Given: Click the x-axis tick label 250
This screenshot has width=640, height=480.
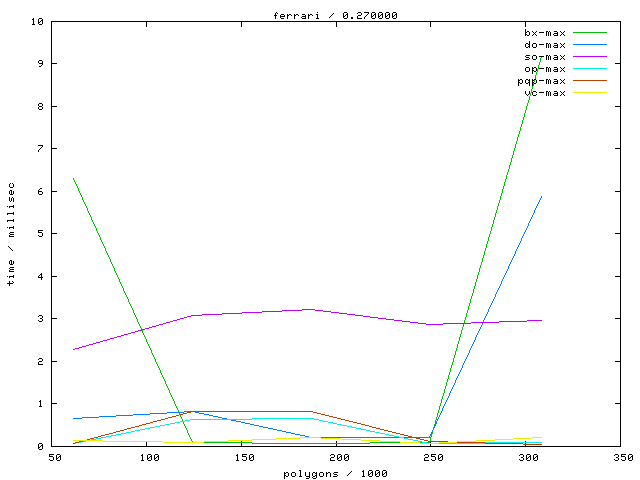Looking at the screenshot, I should (x=433, y=458).
